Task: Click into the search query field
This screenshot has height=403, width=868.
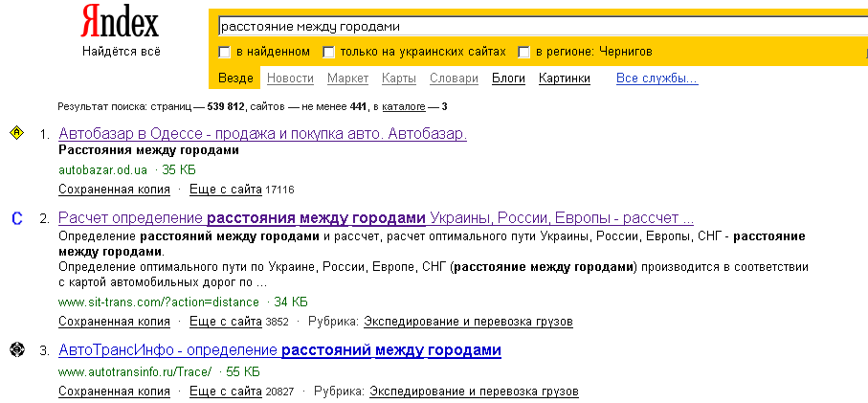Action: 536,26
